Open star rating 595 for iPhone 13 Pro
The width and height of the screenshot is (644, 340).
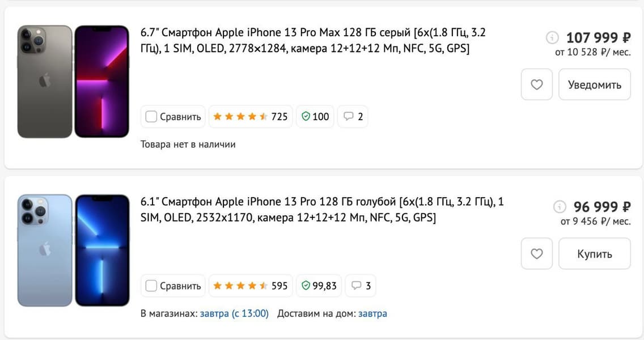tap(250, 286)
